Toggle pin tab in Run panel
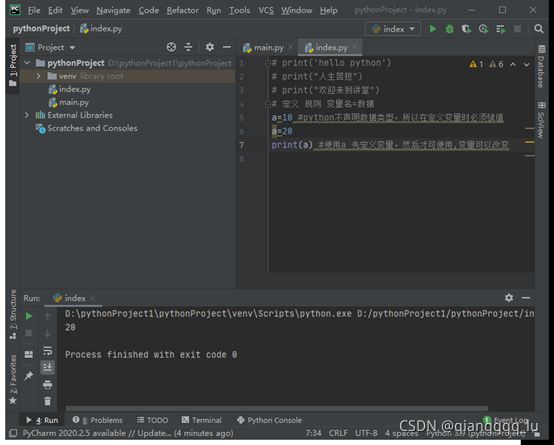 [29, 376]
